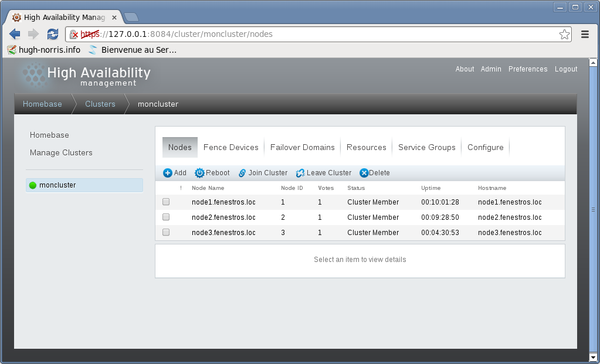
Task: Click the Add node plus icon
Action: [x=168, y=173]
